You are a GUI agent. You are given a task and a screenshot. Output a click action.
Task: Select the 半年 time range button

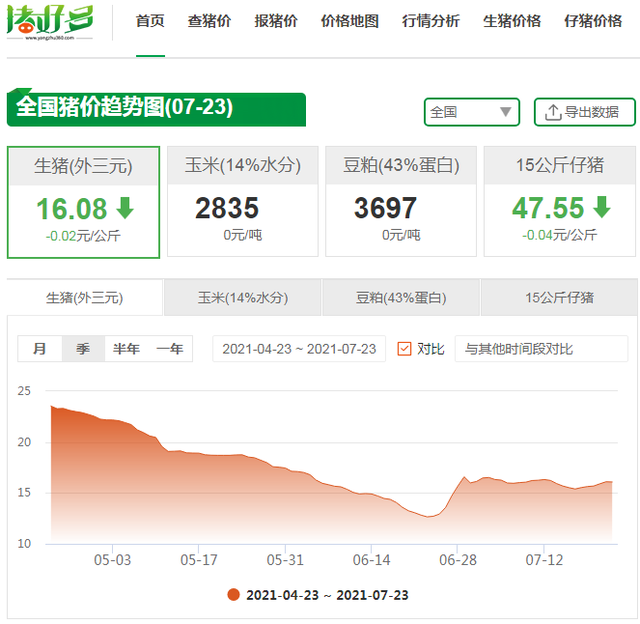[x=126, y=349]
